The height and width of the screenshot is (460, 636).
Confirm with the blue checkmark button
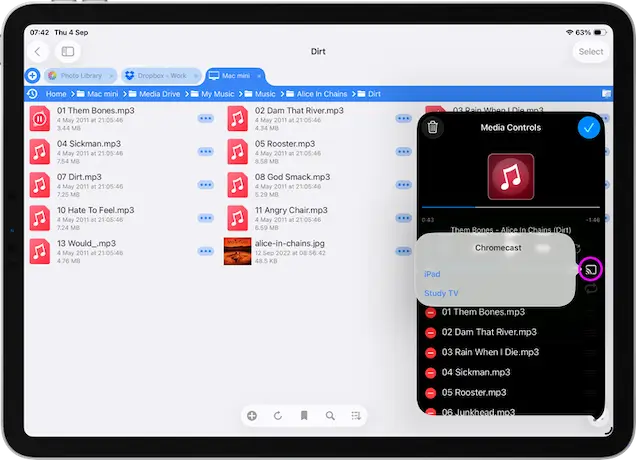point(589,127)
